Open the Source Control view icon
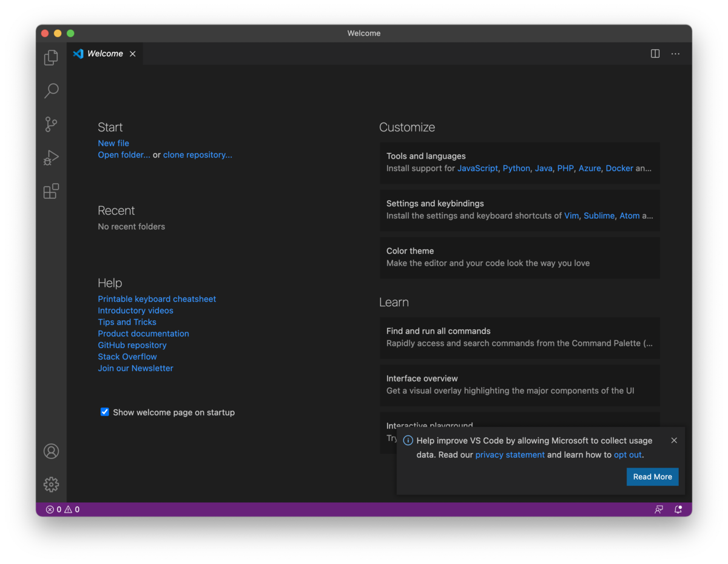The width and height of the screenshot is (728, 564). tap(51, 124)
